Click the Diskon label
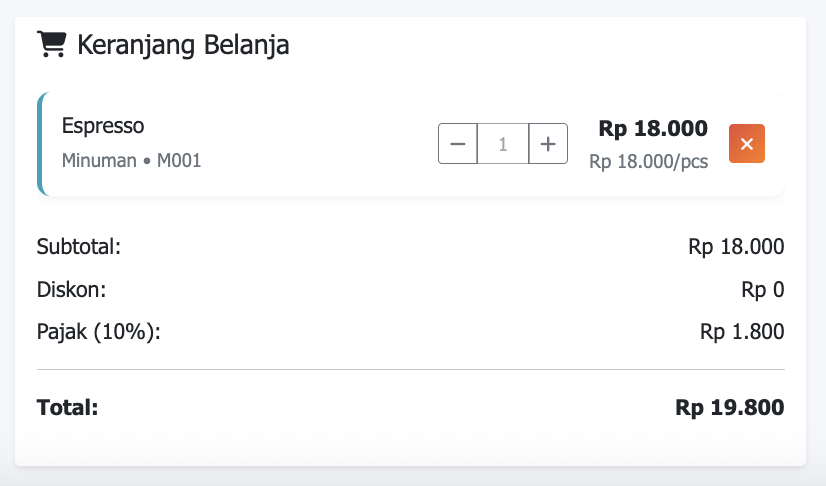826x486 pixels. click(71, 290)
